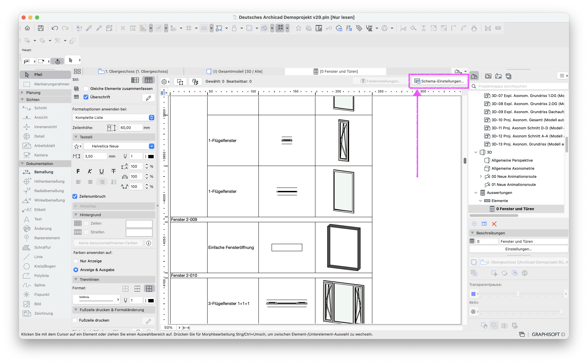This screenshot has width=588, height=364.
Task: Click the black text pen color swatch
Action: (151, 156)
